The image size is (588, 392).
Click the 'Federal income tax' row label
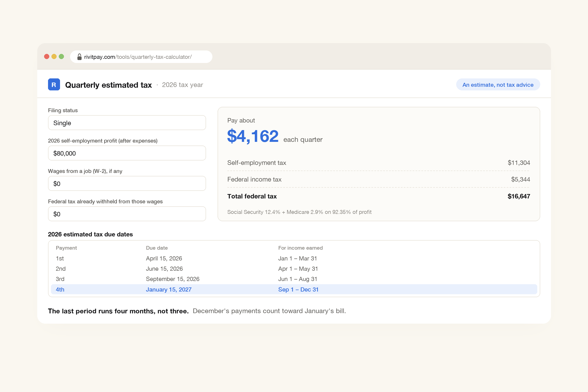[254, 180]
